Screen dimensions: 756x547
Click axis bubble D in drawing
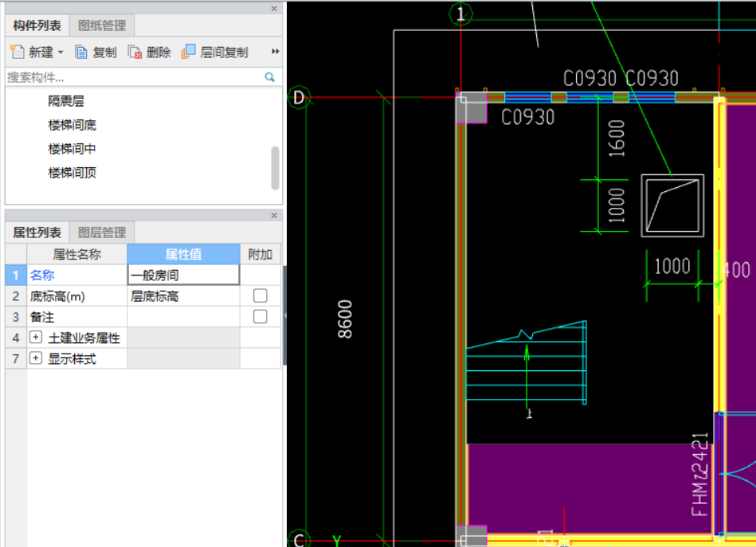pos(299,97)
